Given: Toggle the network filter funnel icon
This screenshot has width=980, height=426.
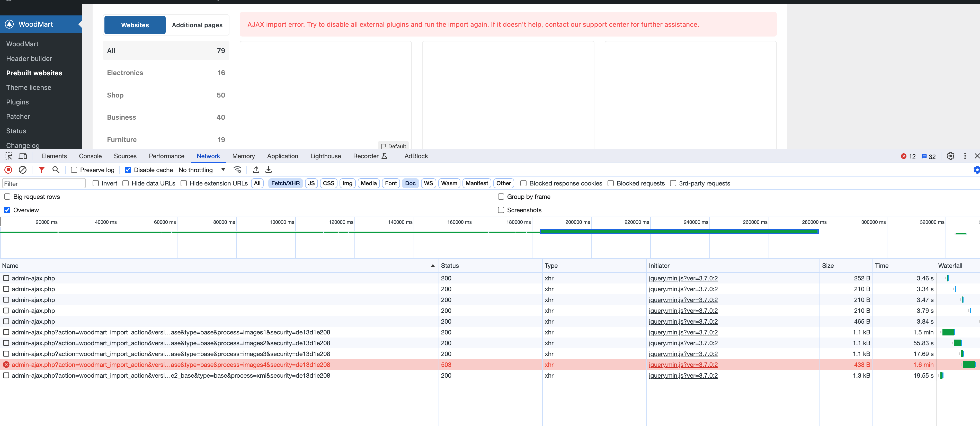Looking at the screenshot, I should (x=41, y=170).
